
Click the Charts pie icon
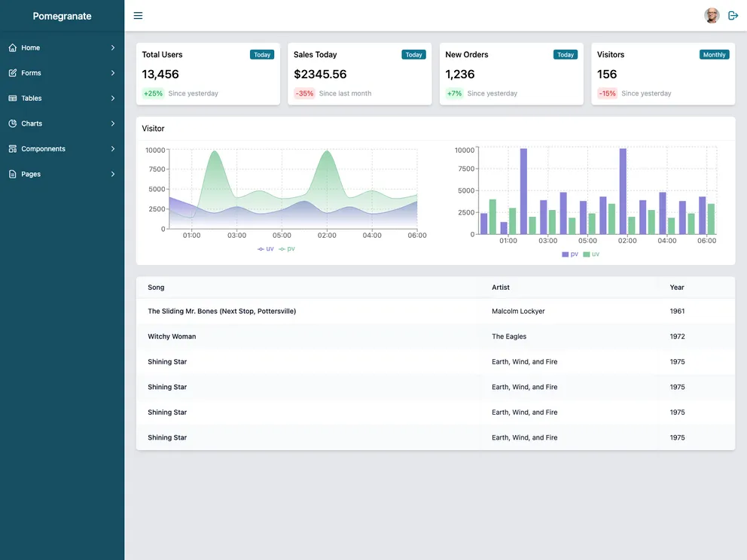pyautogui.click(x=13, y=123)
